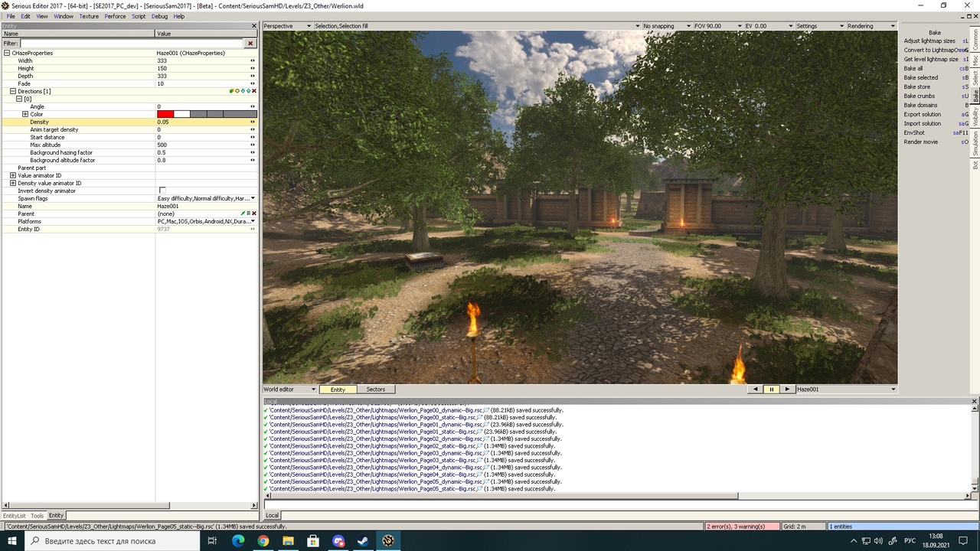Expand the Color property
The image size is (980, 551).
[x=25, y=114]
